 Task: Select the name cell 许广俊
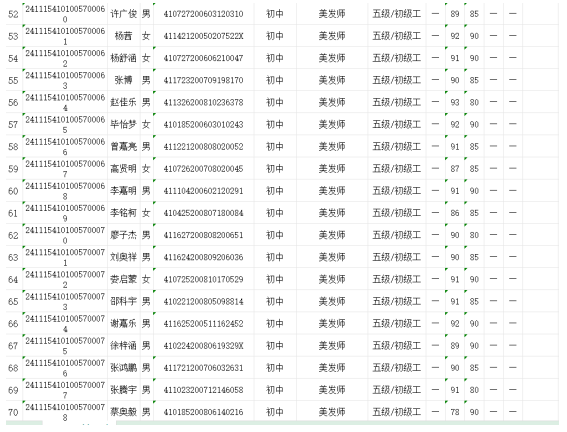coord(124,14)
